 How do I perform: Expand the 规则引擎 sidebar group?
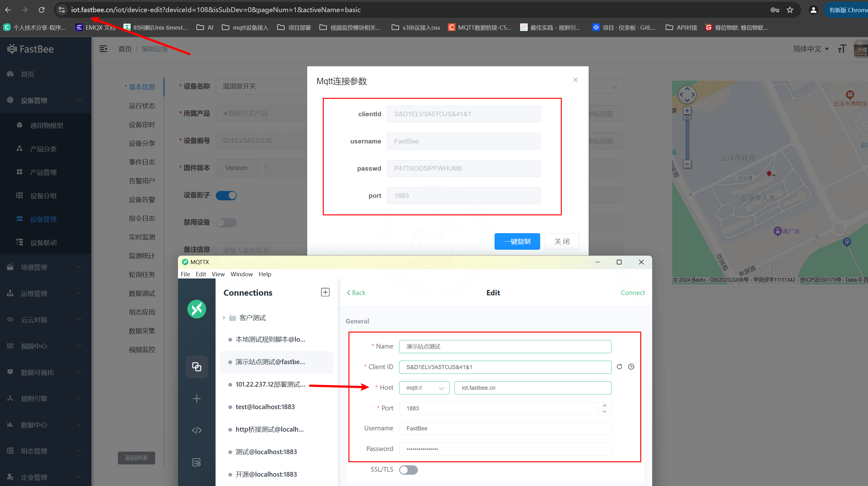coord(45,398)
